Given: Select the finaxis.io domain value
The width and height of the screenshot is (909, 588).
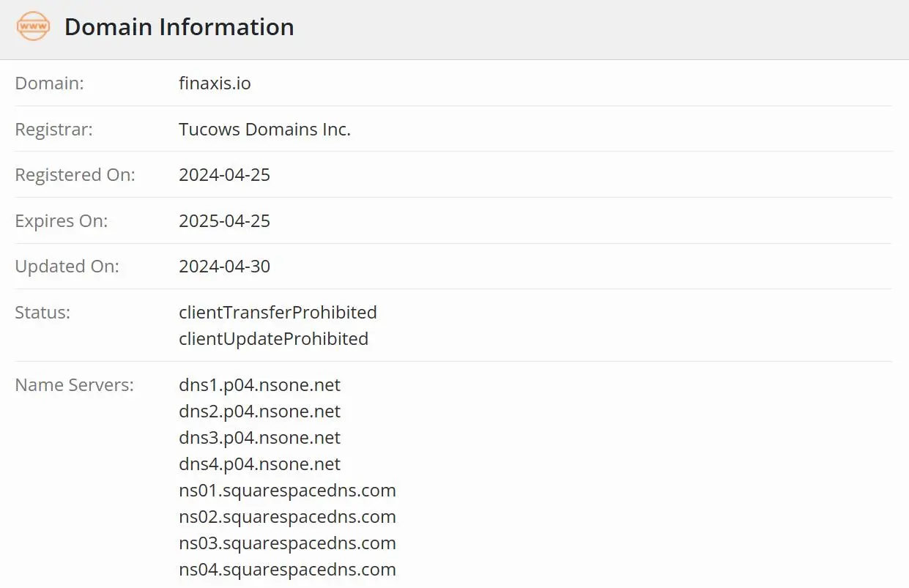Looking at the screenshot, I should [x=215, y=83].
